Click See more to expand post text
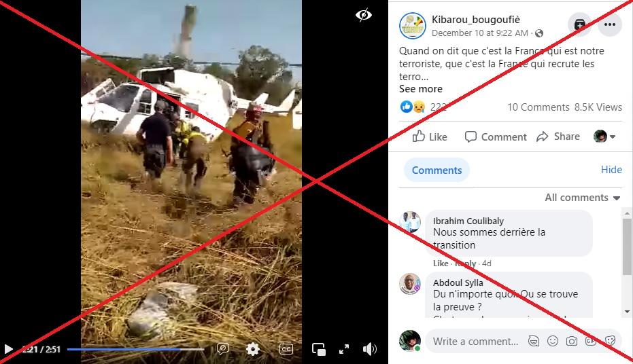Screen dimensions: 633x364 421,89
